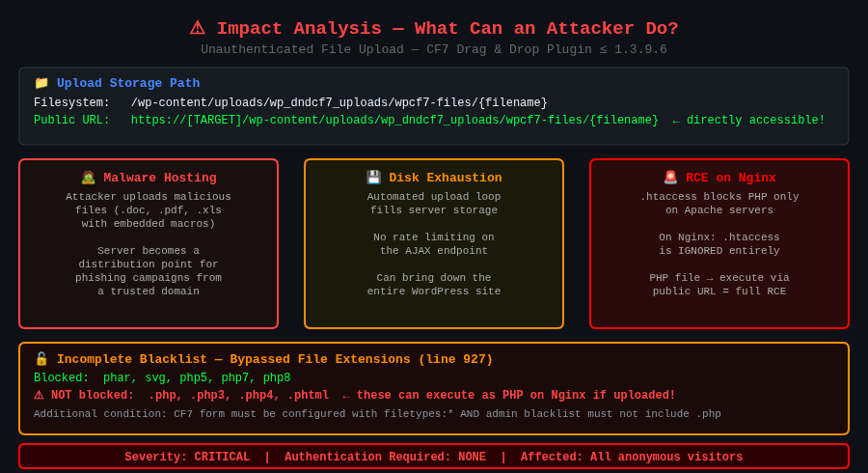Click the 'Blocked:' label
The height and width of the screenshot is (473, 868).
(x=62, y=377)
